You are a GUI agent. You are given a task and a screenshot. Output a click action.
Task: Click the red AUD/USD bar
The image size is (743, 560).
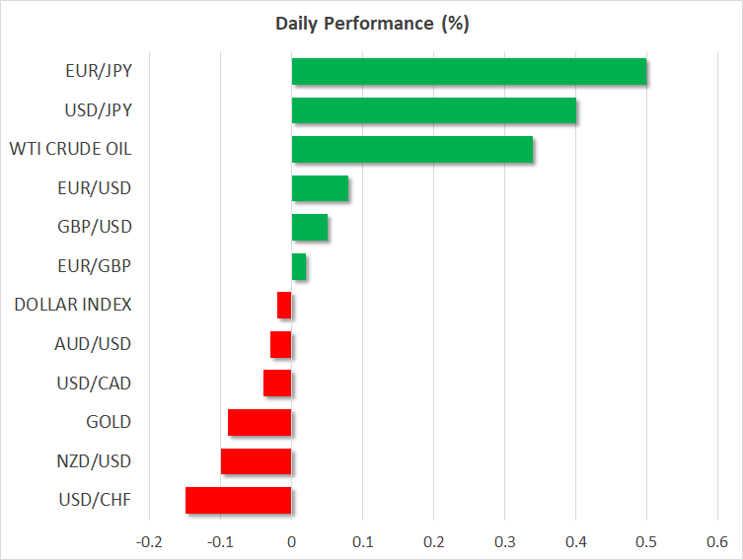[x=281, y=344]
